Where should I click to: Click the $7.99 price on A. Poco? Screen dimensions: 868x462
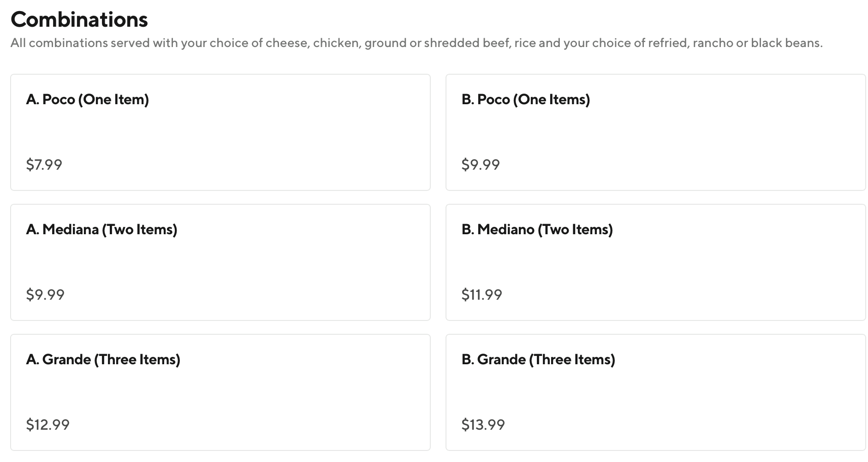[44, 165]
